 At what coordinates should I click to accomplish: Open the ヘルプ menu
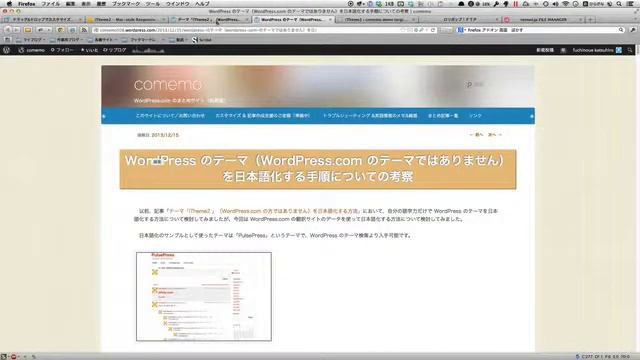click(202, 4)
